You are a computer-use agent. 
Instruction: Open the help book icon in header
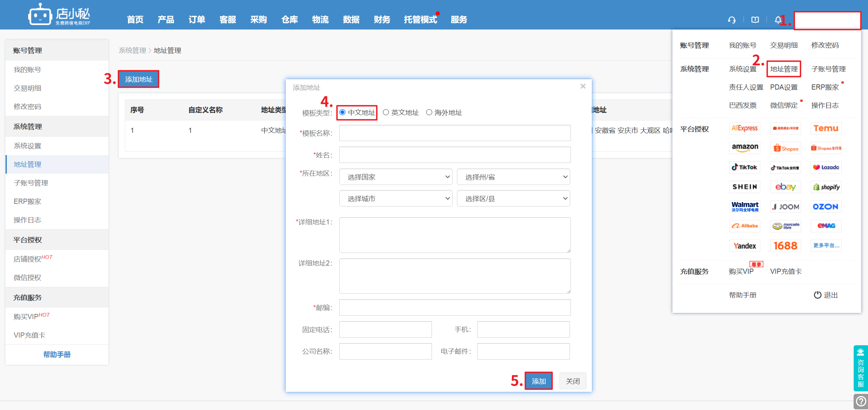755,20
